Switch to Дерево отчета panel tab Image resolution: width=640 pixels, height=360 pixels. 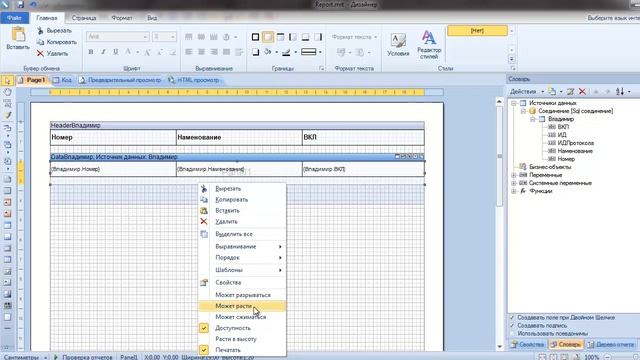[610, 345]
